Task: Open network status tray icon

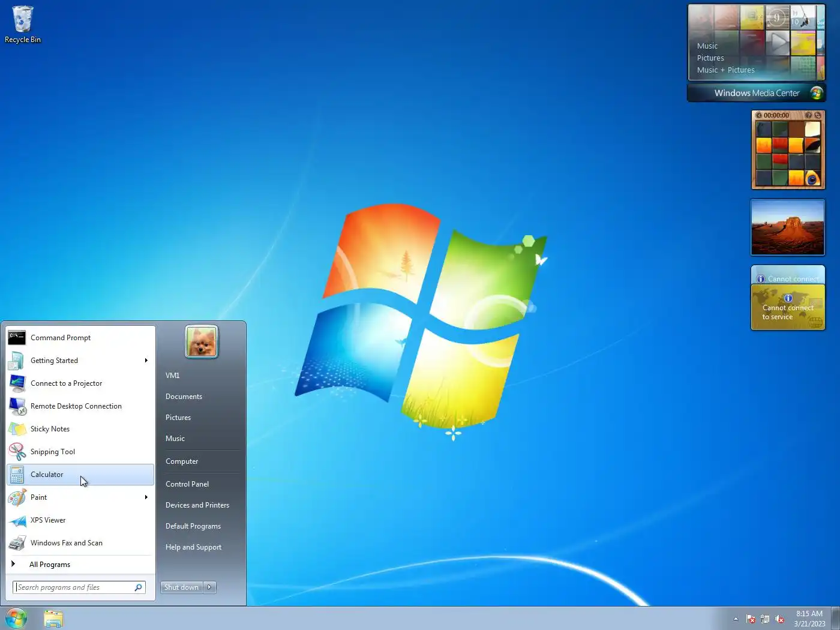Action: tap(765, 619)
